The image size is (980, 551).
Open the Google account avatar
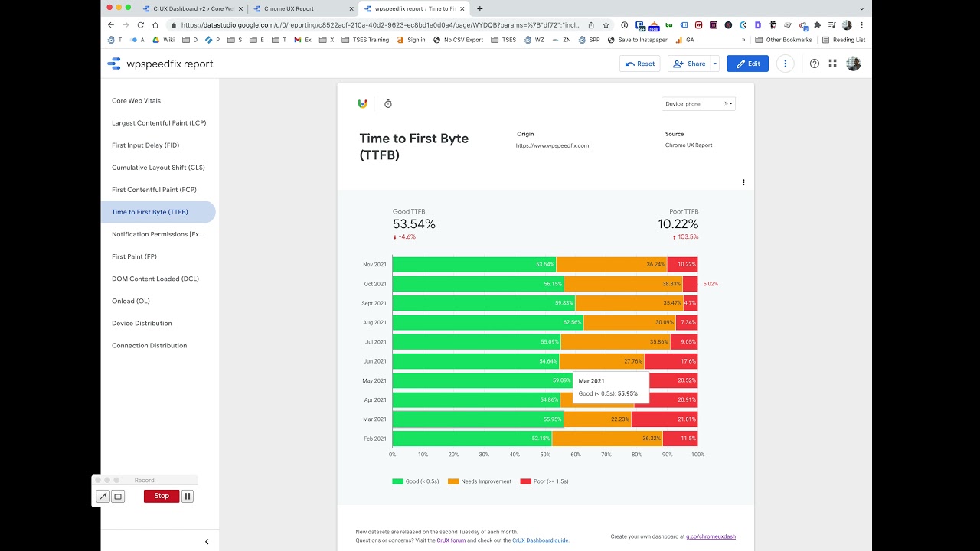click(854, 64)
